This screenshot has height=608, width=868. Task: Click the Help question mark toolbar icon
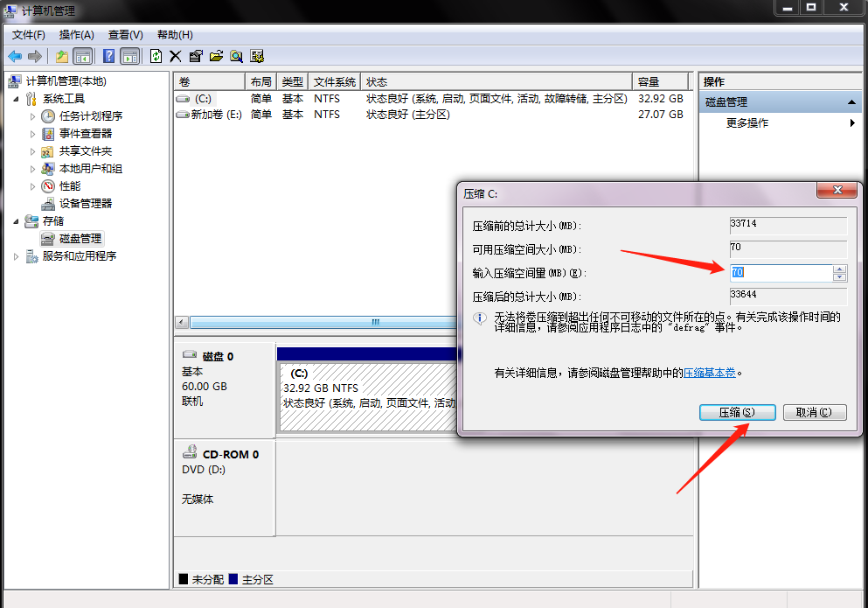tap(108, 56)
